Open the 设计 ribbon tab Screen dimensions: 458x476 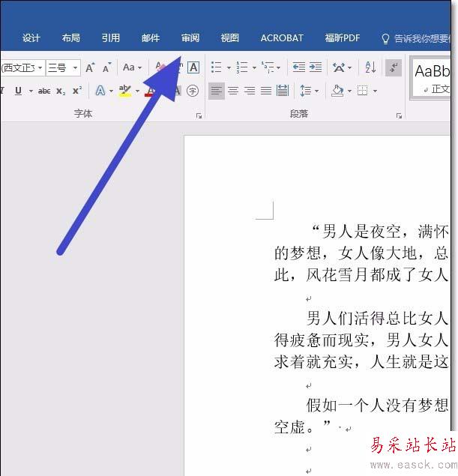(31, 38)
